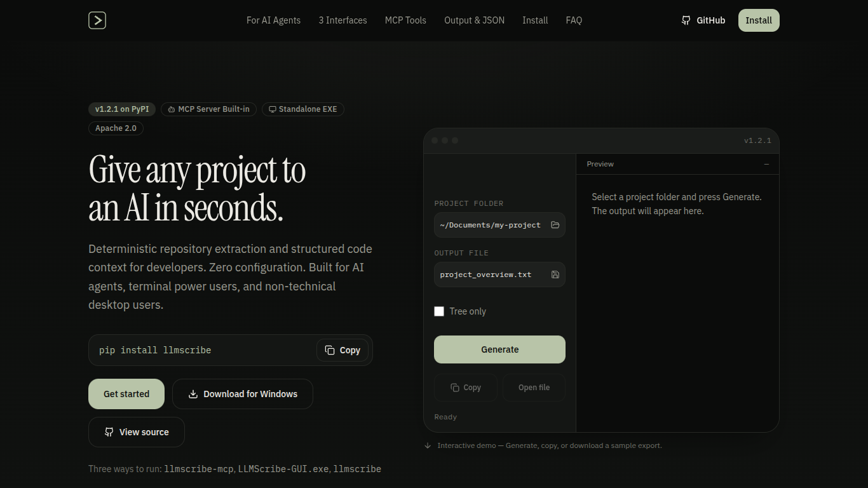The image size is (868, 488).
Task: Click the Open file button
Action: coord(534,388)
